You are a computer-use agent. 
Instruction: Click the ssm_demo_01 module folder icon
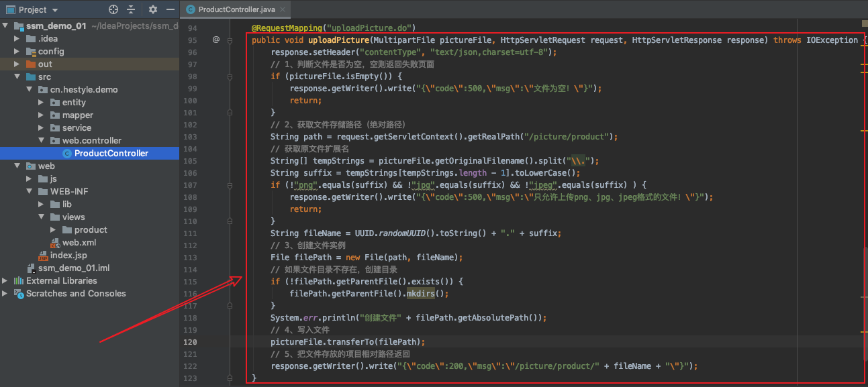[19, 25]
